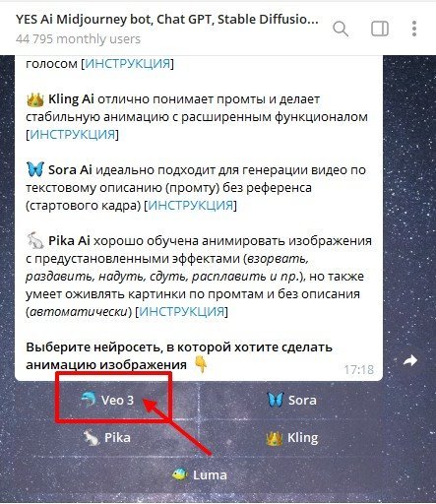Click the butterfly emoji beside Sora Ai

[x=35, y=170]
